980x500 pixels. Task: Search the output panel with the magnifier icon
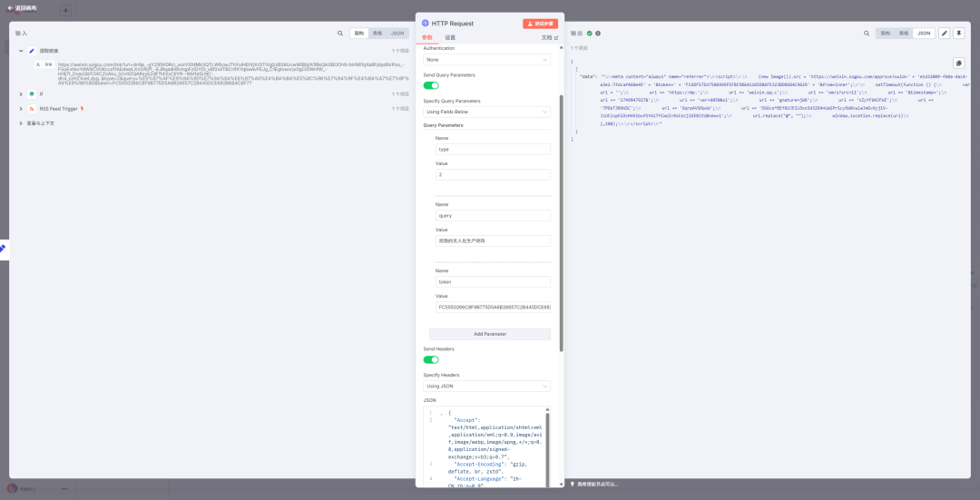867,34
